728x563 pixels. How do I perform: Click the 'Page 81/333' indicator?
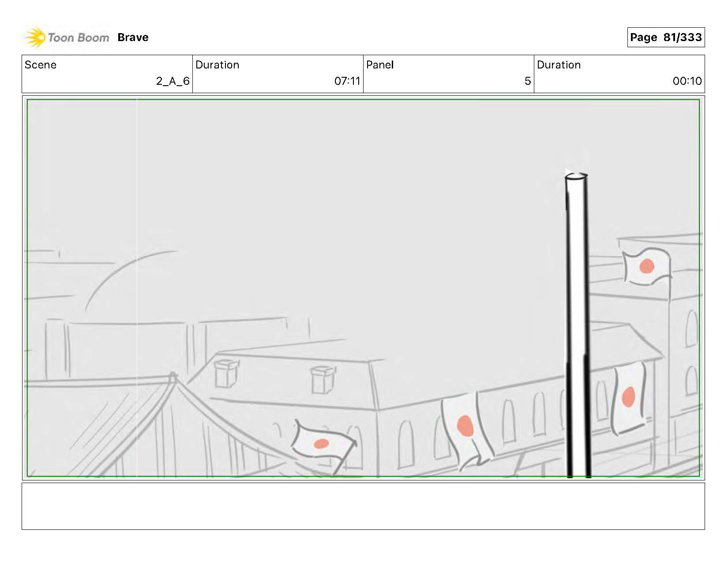666,38
